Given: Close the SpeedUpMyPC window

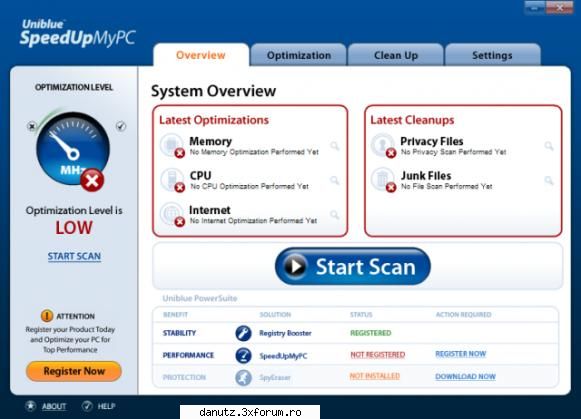Looking at the screenshot, I should tap(560, 7).
